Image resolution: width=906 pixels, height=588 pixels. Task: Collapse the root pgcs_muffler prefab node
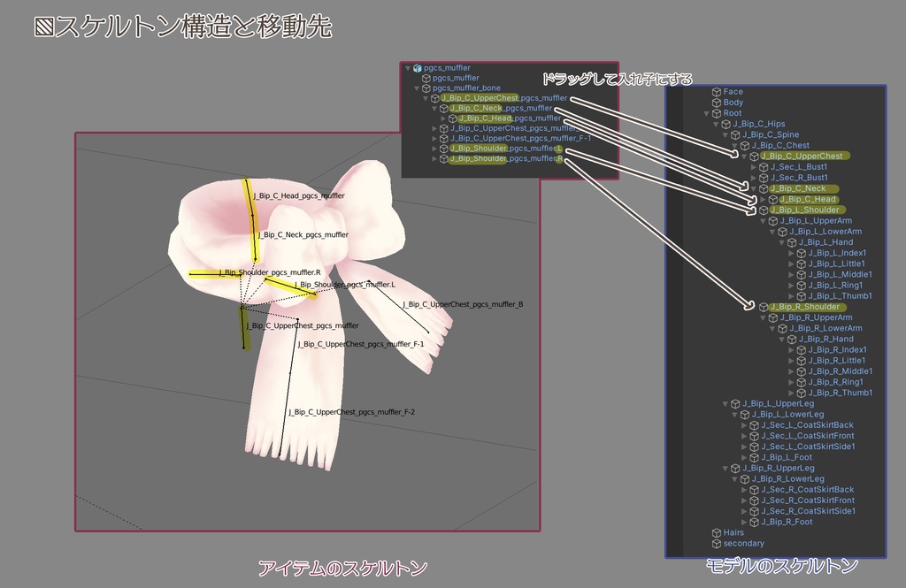(408, 68)
